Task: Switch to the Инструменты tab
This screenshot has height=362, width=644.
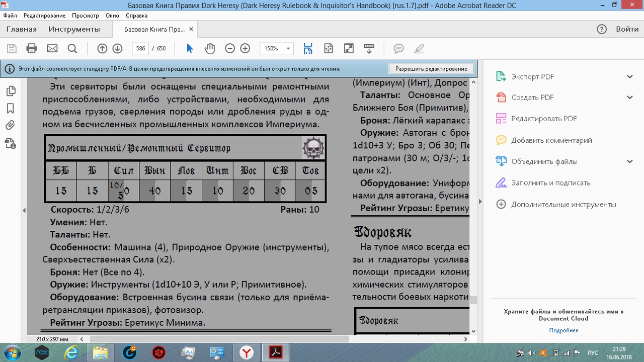Action: [x=74, y=29]
